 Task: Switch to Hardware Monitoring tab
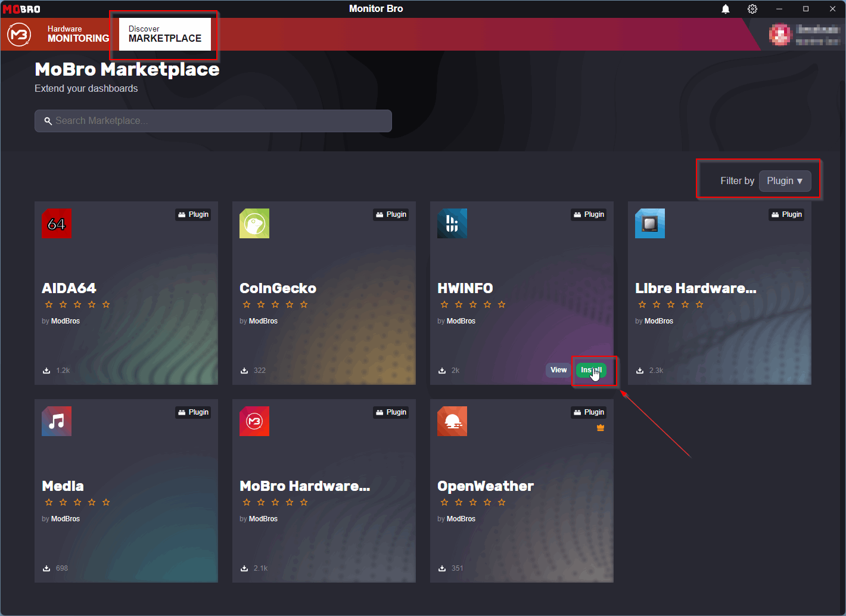pyautogui.click(x=79, y=34)
